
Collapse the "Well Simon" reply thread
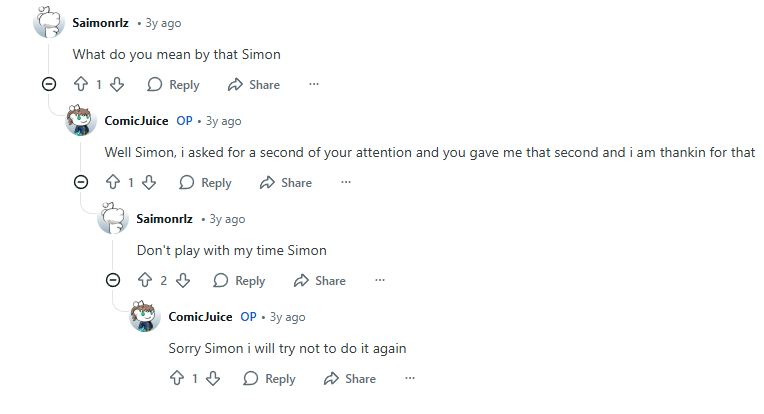(81, 183)
